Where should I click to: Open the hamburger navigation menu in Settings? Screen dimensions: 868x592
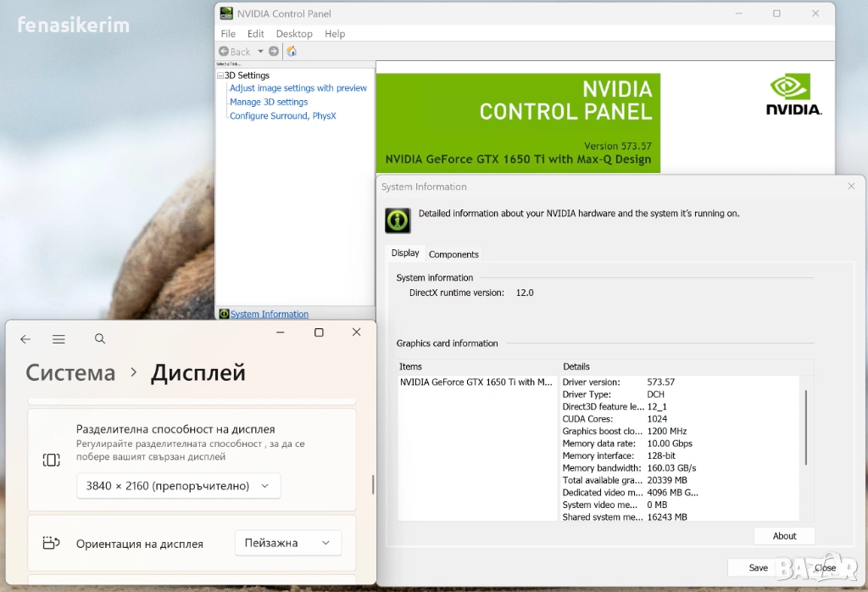click(x=58, y=339)
